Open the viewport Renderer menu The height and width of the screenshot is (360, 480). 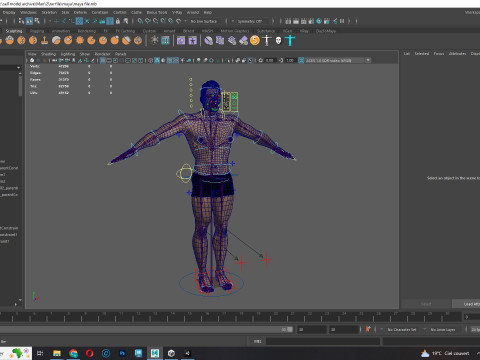102,54
